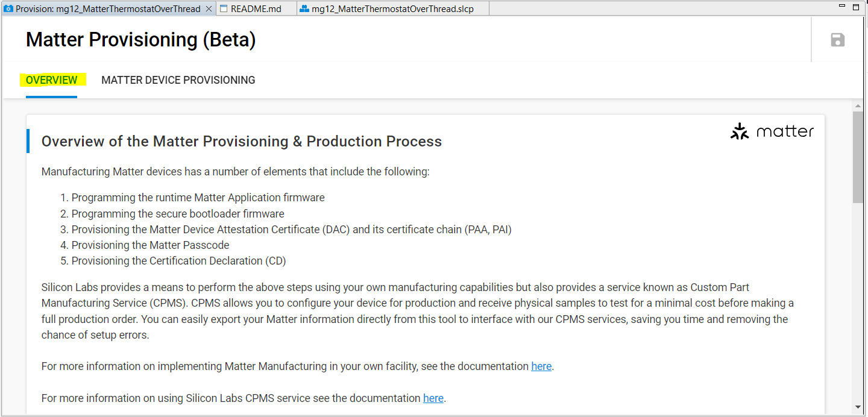
Task: Click the Save floppy disk icon
Action: point(837,40)
